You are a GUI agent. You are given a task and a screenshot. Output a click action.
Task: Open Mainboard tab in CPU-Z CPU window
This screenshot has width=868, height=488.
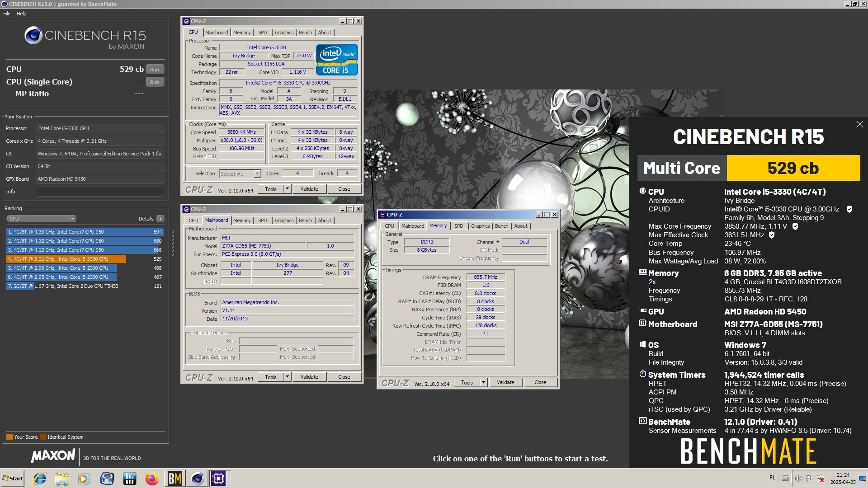(217, 33)
